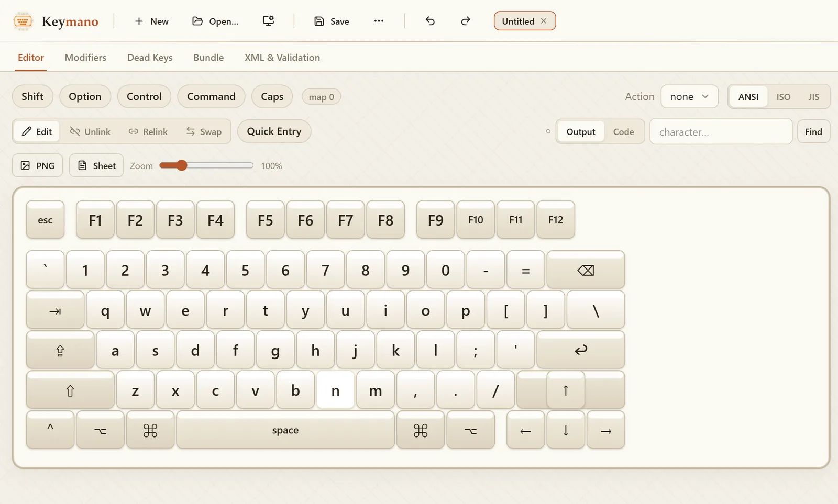Screen dimensions: 838x504
Task: Click the undo arrow icon
Action: [x=430, y=21]
